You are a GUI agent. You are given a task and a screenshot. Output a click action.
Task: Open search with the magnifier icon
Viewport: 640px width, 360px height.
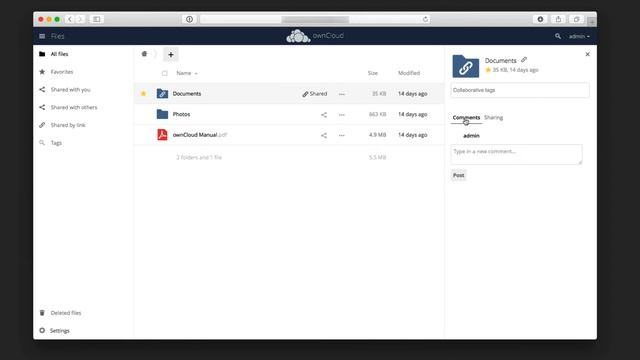tap(558, 36)
